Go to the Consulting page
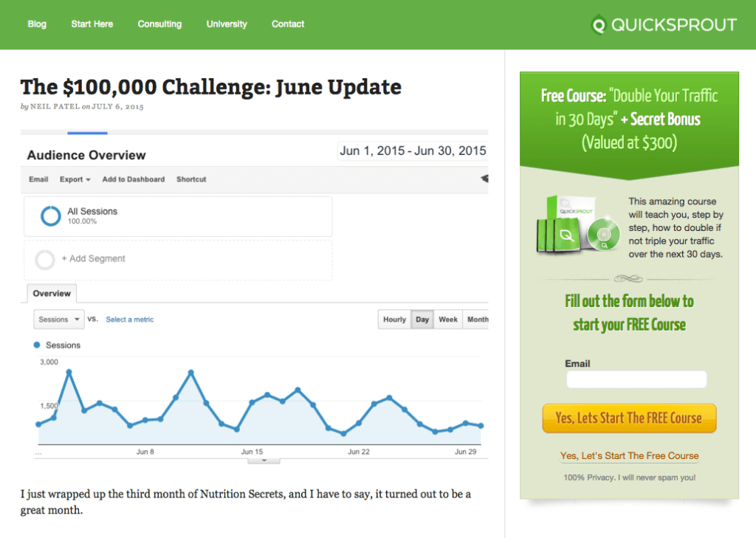 point(159,24)
